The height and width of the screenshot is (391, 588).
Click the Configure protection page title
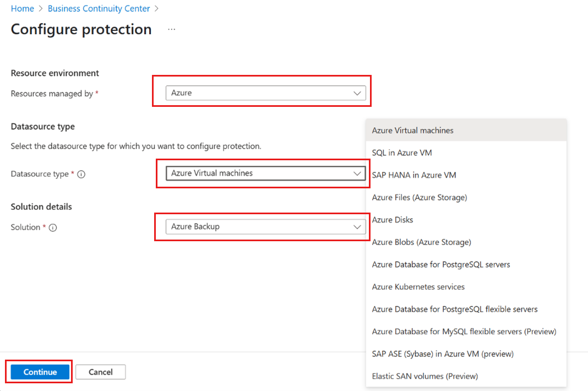[81, 29]
